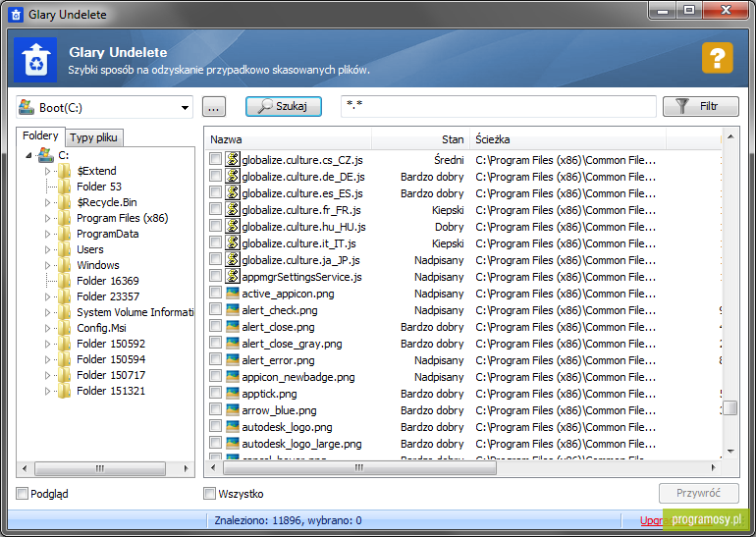The width and height of the screenshot is (756, 537).
Task: Expand the Folder 150717 node
Action: pyautogui.click(x=47, y=375)
